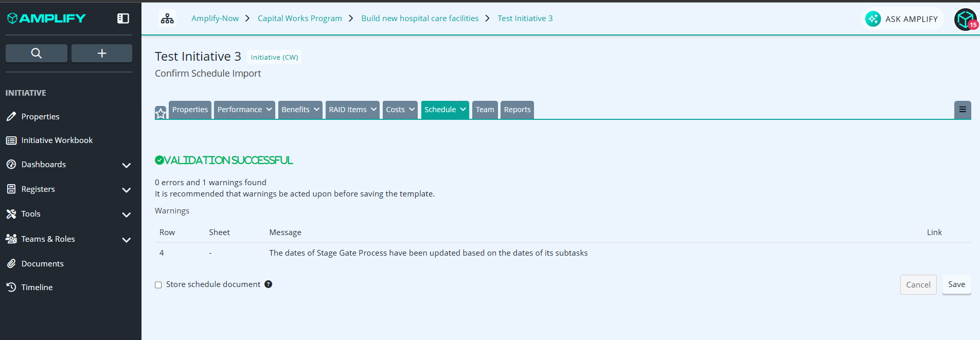Click the Initiative (CW) type badge
Screen dimensions: 980x340
(274, 57)
